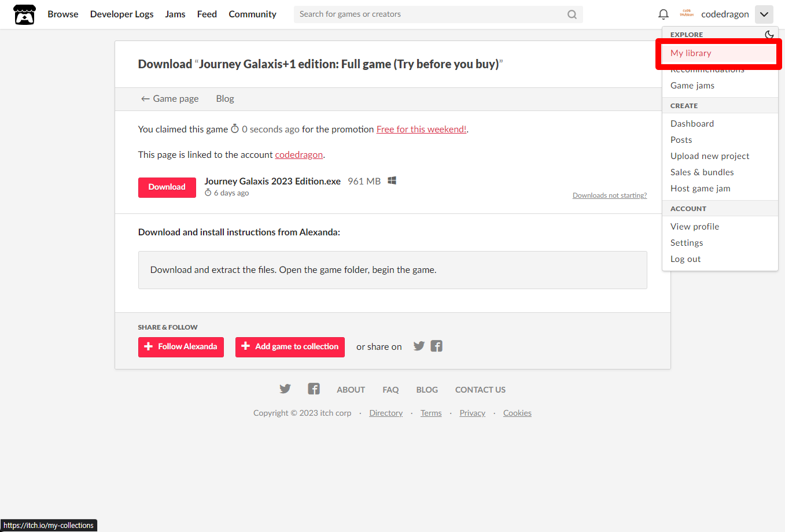Go back to Game page

[x=169, y=99]
